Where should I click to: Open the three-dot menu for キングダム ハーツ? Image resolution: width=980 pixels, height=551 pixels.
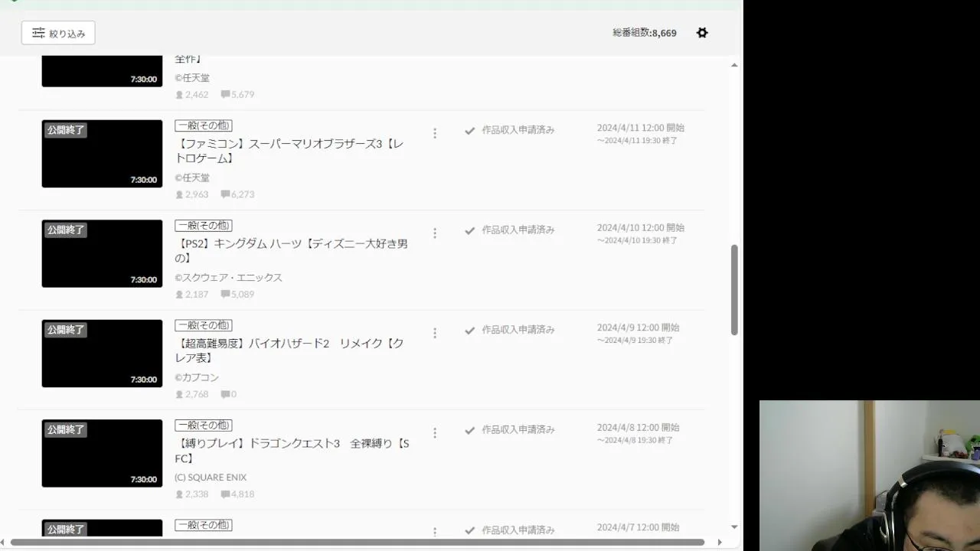pyautogui.click(x=435, y=233)
